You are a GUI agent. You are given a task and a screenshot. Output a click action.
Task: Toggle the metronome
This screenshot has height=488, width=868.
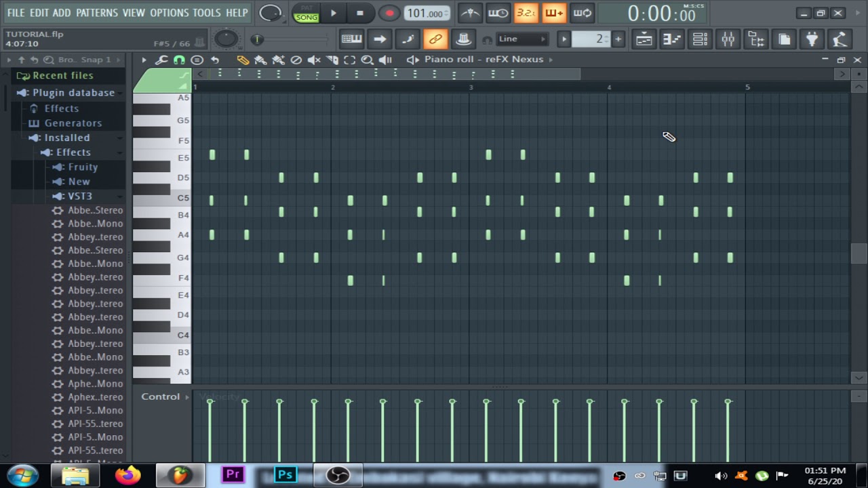tap(469, 13)
